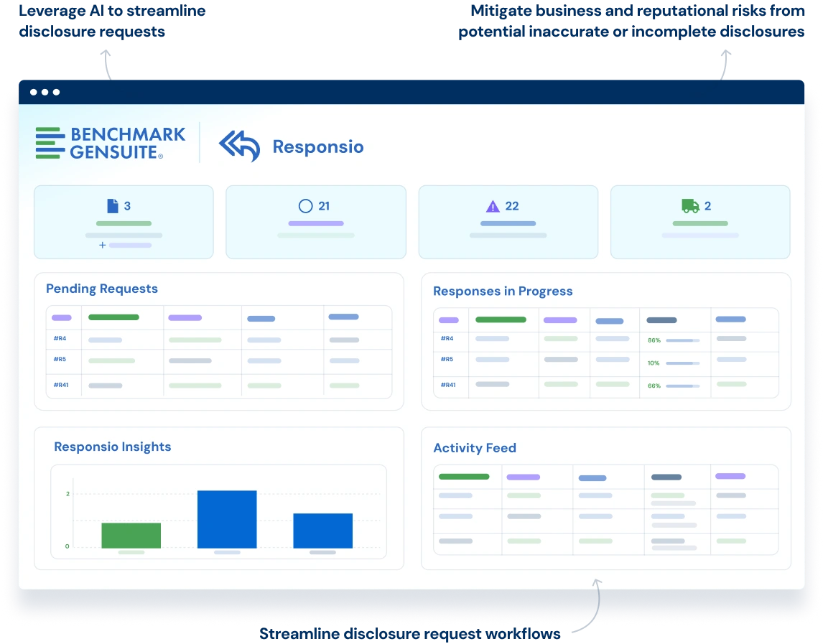The image size is (823, 644).
Task: Click the shorter blue bar in Insights chart
Action: [322, 531]
